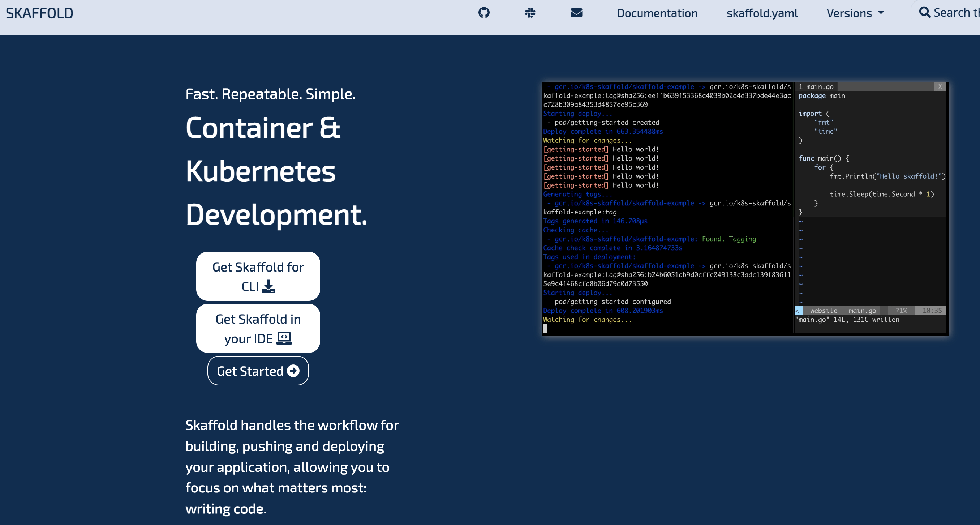Click the search magnifier icon

[x=924, y=13]
